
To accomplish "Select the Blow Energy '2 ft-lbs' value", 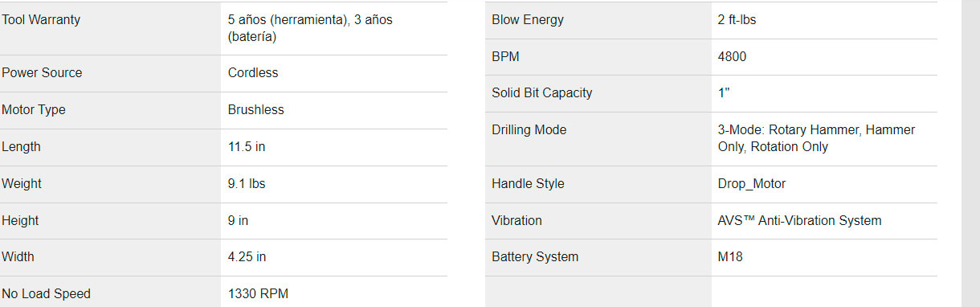I will (x=737, y=20).
